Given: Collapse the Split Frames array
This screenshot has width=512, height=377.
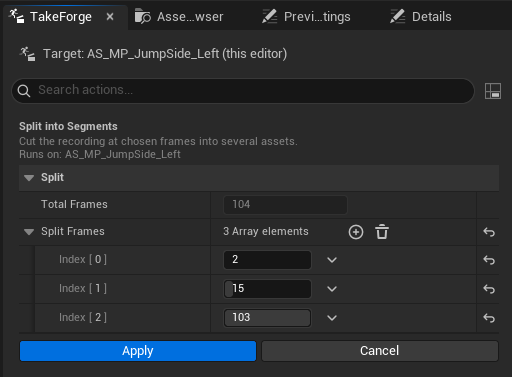Looking at the screenshot, I should 29,232.
